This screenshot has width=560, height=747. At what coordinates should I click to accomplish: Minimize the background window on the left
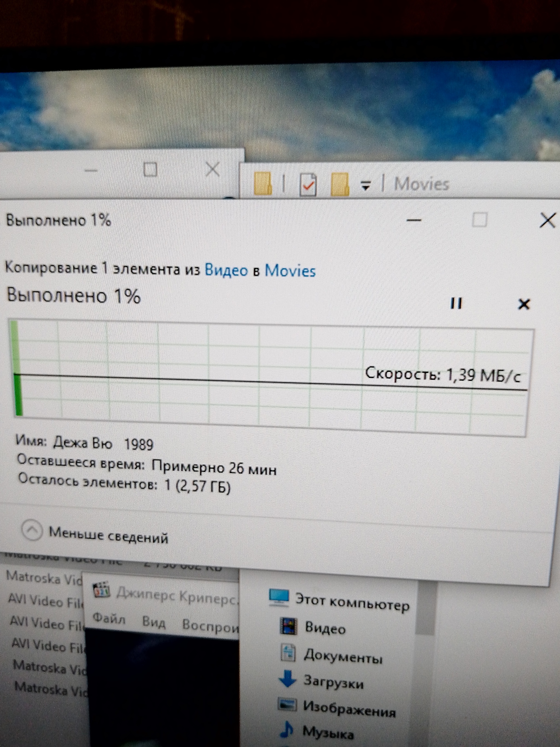point(91,170)
